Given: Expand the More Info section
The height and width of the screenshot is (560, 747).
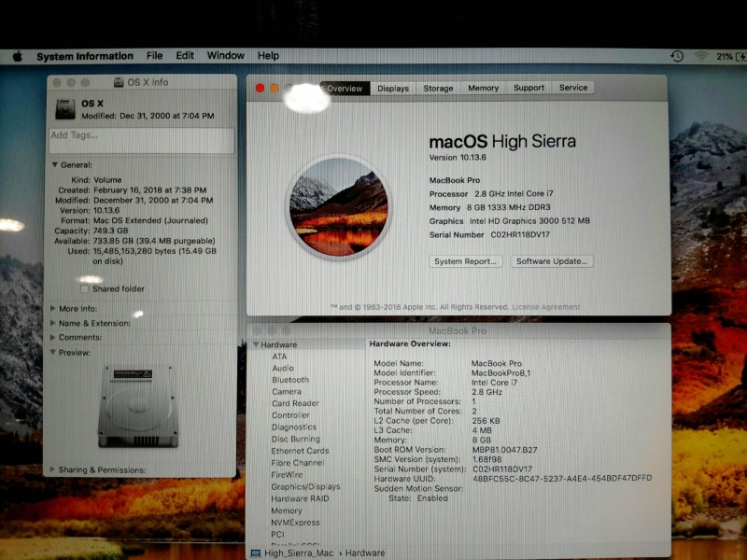Looking at the screenshot, I should [53, 309].
